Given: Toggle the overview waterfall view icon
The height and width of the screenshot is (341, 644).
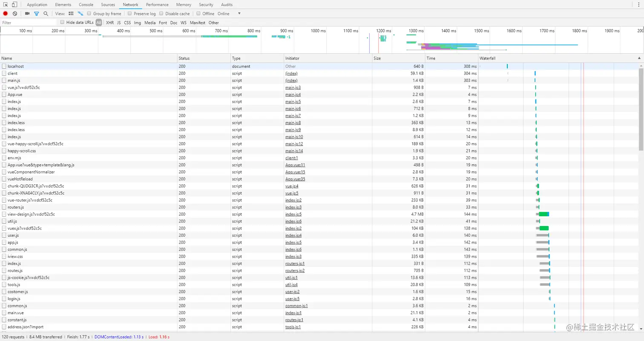Looking at the screenshot, I should 80,14.
